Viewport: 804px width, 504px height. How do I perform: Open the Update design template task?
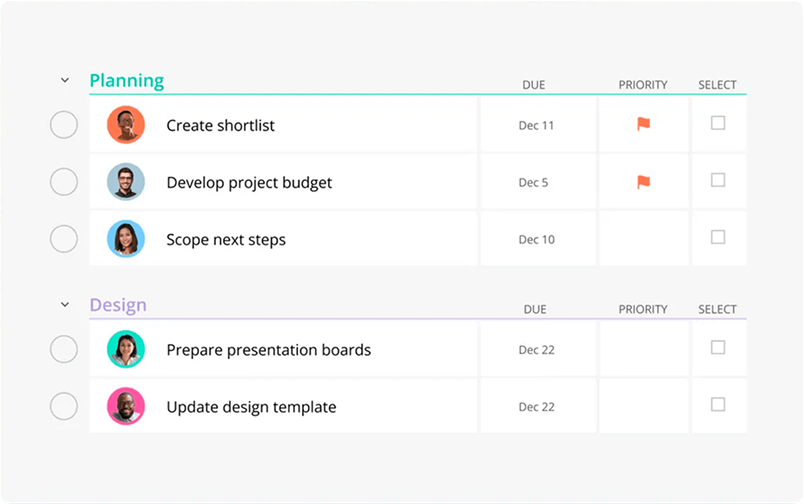[251, 407]
